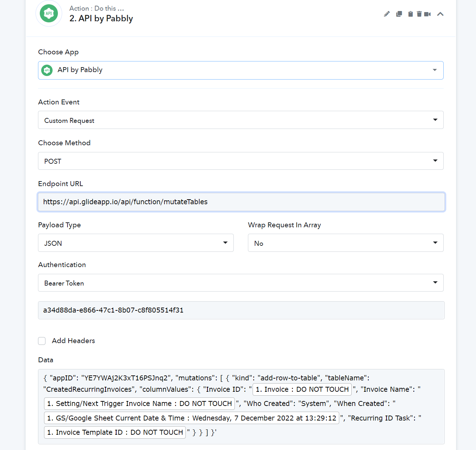Image resolution: width=476 pixels, height=450 pixels.
Task: Open the Choose App dropdown
Action: [241, 70]
